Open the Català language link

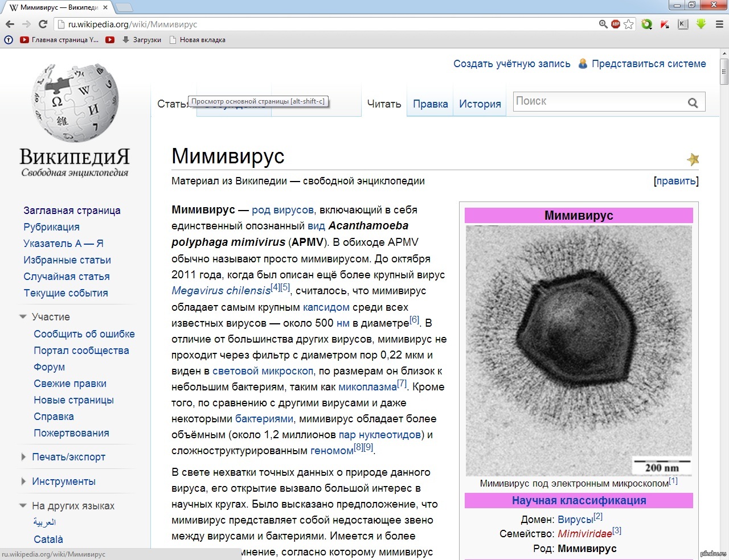[x=48, y=540]
